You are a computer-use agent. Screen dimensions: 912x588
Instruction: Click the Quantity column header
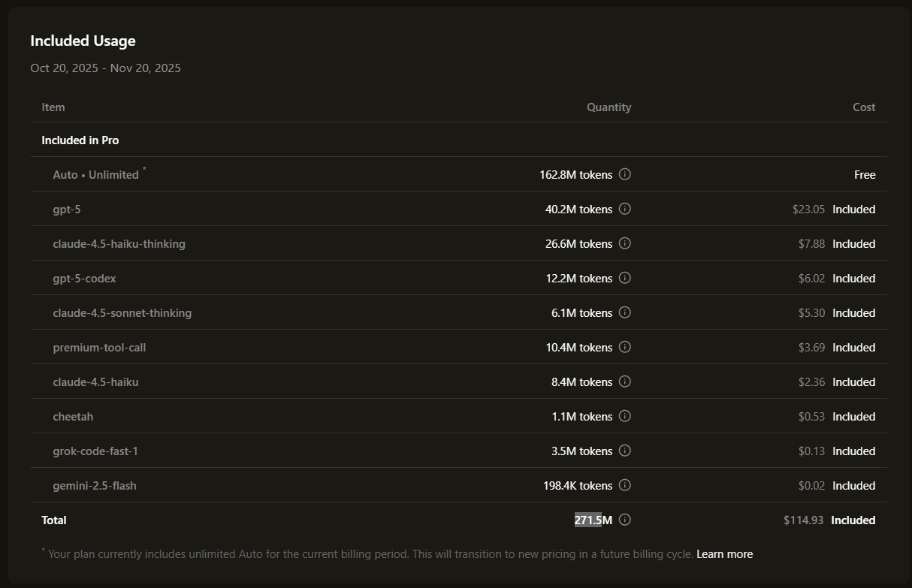pyautogui.click(x=609, y=107)
